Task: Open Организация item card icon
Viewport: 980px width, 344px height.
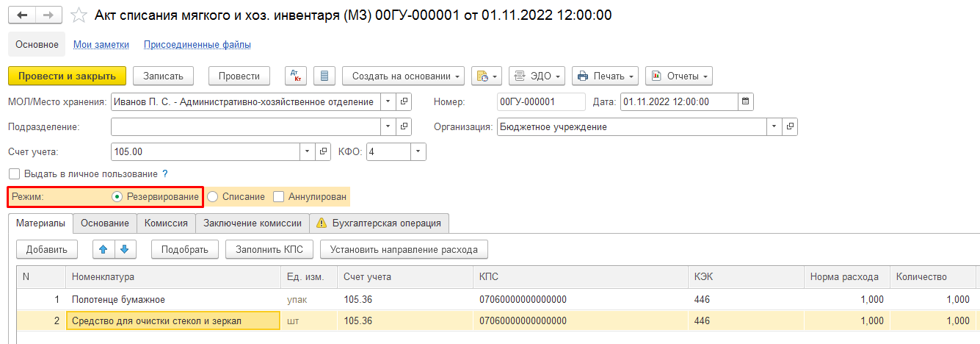Action: (791, 126)
